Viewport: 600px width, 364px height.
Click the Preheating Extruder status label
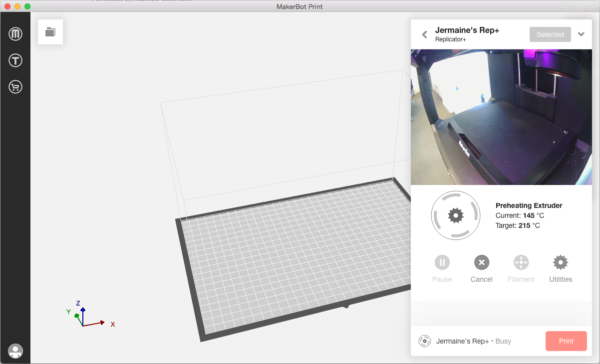click(x=529, y=205)
